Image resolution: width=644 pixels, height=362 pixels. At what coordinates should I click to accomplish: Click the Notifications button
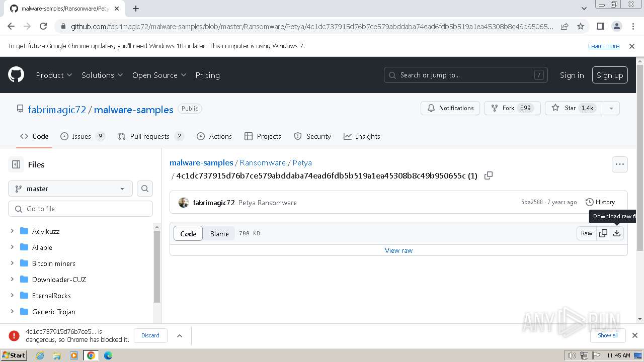pos(450,108)
